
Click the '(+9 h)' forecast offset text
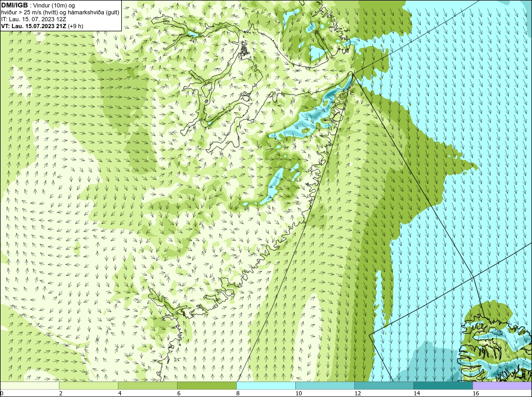click(76, 26)
